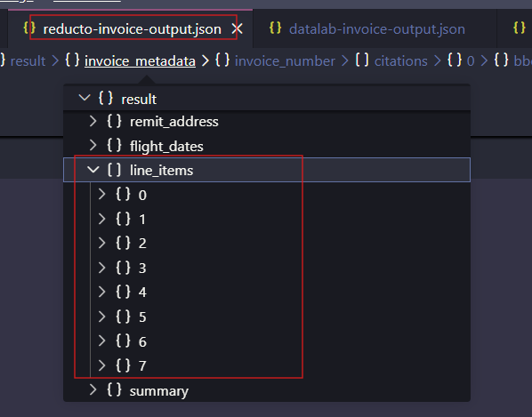Select item 7 under line_items
This screenshot has width=532, height=417.
(142, 366)
